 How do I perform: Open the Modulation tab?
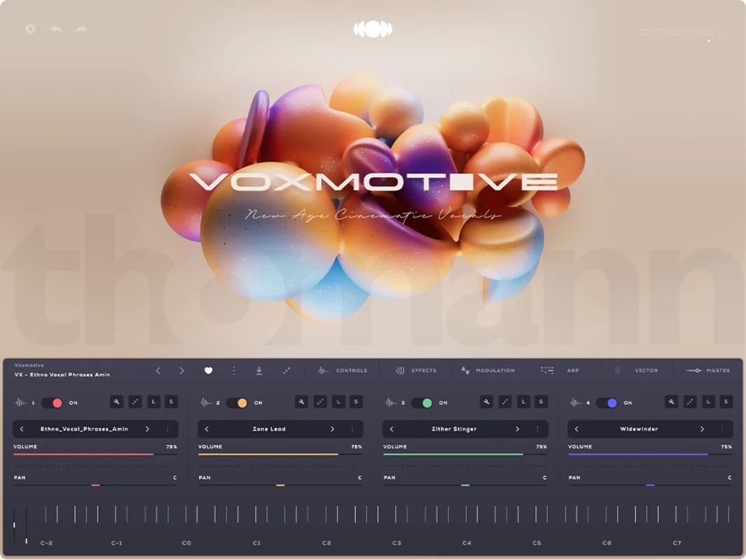pyautogui.click(x=488, y=370)
